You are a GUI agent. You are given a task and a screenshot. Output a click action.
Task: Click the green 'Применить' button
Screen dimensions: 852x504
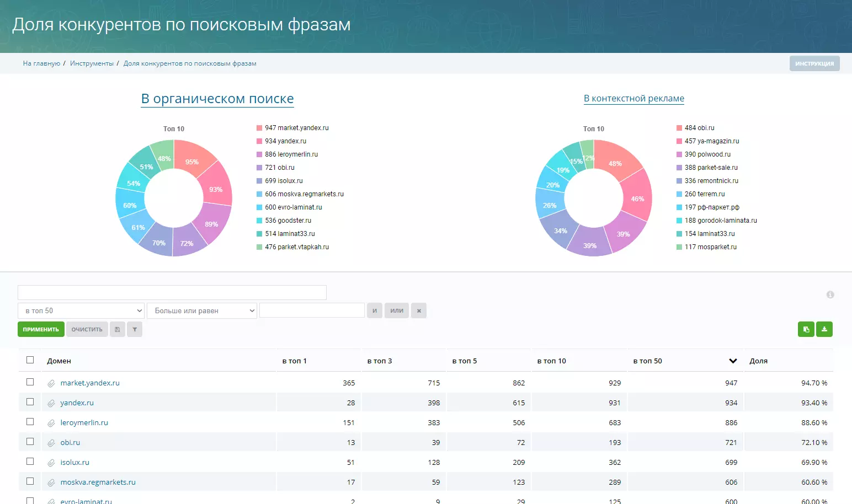41,329
